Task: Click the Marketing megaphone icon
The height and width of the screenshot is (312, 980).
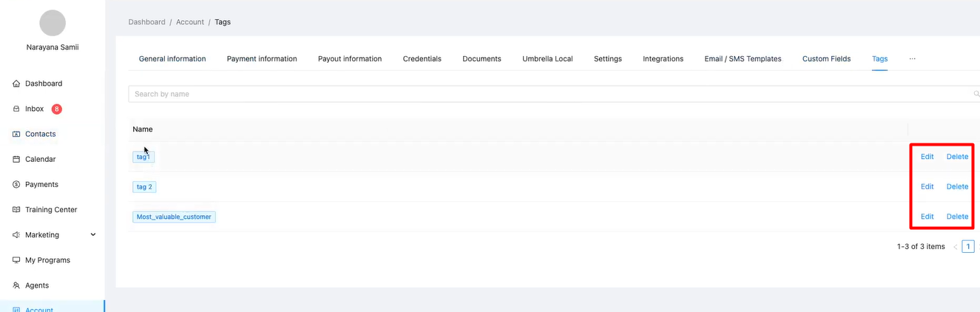Action: click(x=16, y=234)
